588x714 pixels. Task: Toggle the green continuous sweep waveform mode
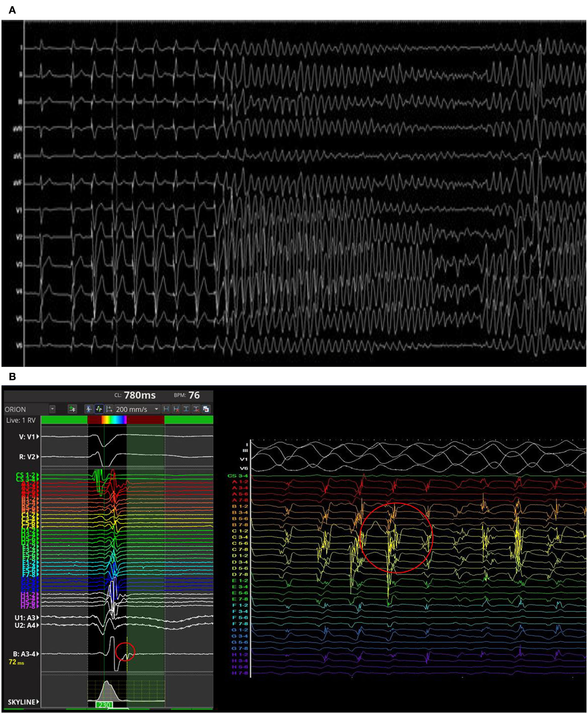[x=99, y=410]
